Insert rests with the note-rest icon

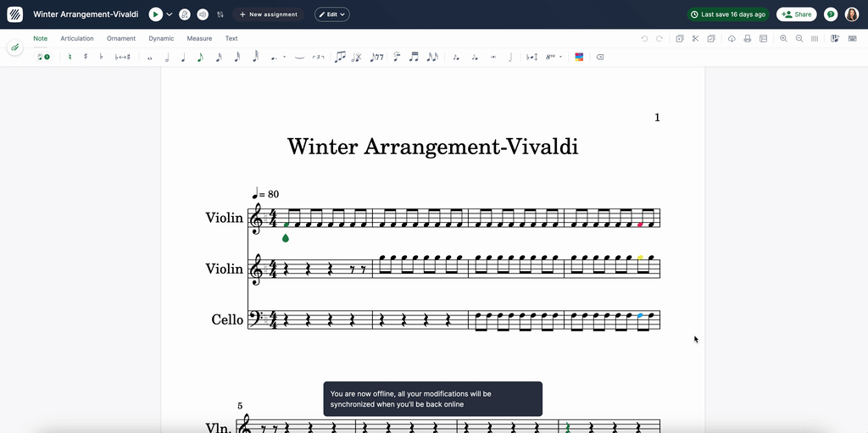[376, 57]
